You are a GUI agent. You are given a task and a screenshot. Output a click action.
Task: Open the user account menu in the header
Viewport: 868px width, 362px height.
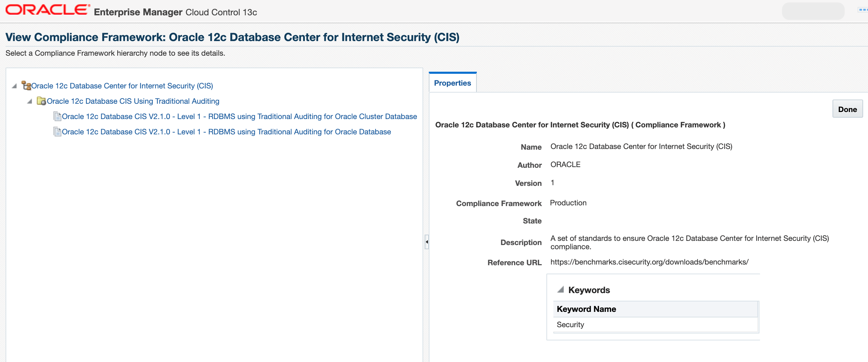point(813,11)
